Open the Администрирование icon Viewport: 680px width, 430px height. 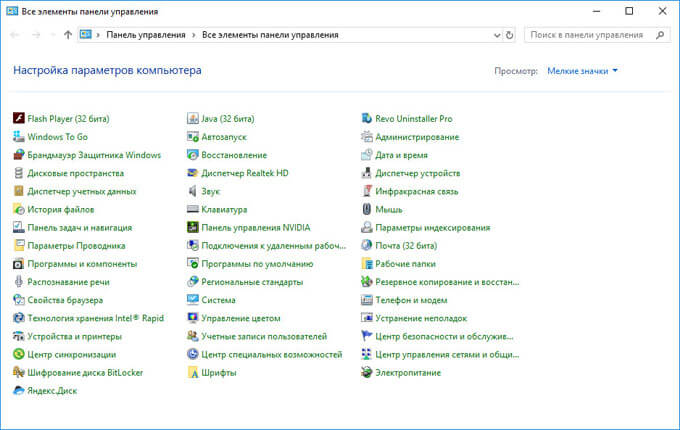[366, 137]
